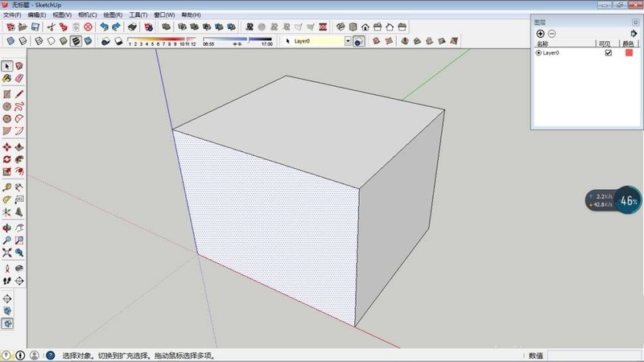Open the Layer0 dropdown in toolbar
644x362 pixels.
[x=349, y=41]
